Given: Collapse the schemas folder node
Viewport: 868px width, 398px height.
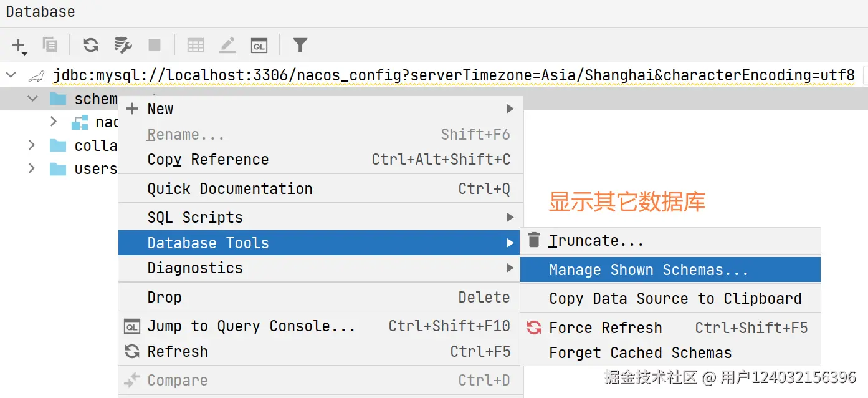Looking at the screenshot, I should 32,99.
